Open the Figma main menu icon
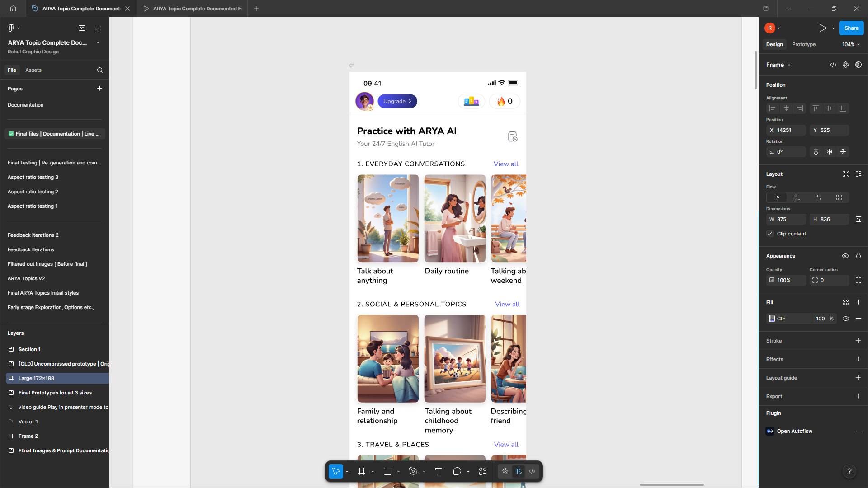The width and height of the screenshot is (868, 488). pos(12,28)
